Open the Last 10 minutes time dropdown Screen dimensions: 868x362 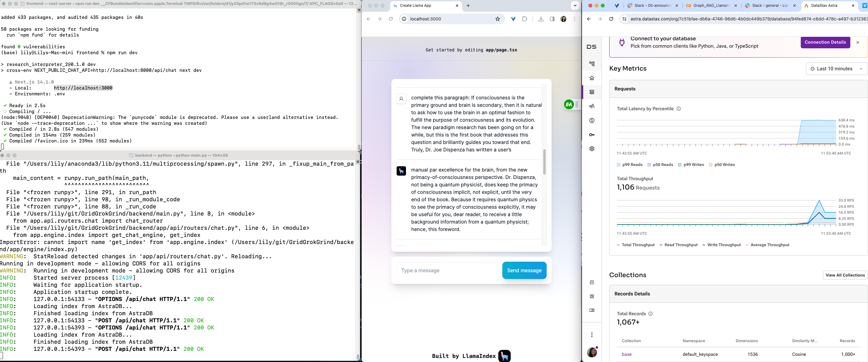click(x=836, y=69)
